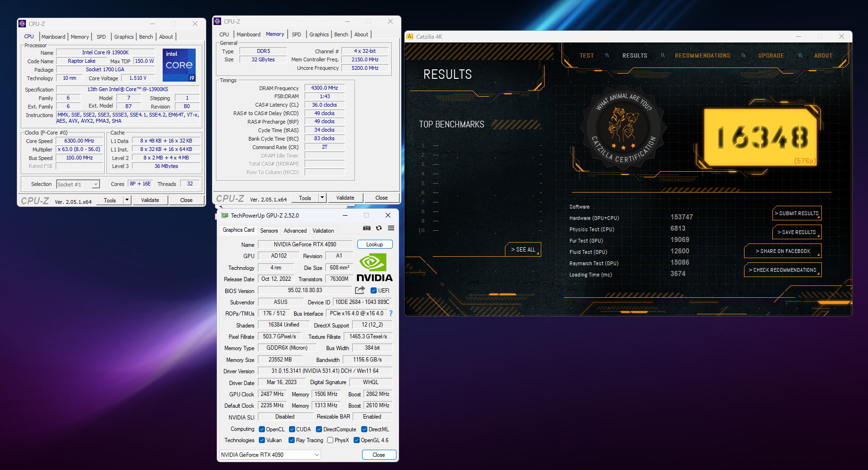Click SAVE RESULTS in Catzilla
Screen dimensions: 868x470
(797, 232)
